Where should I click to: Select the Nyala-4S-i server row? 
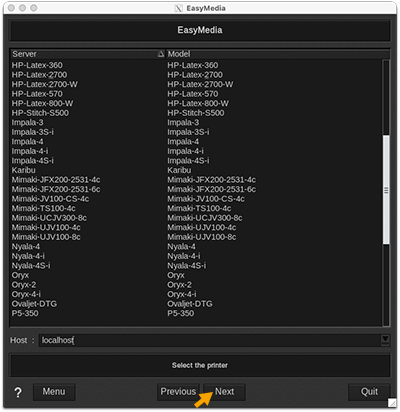[31, 266]
